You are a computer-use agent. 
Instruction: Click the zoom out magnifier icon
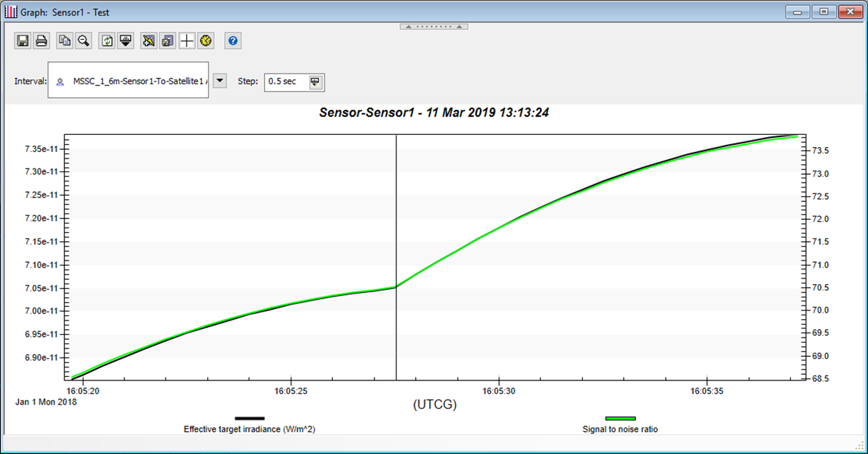(x=84, y=41)
